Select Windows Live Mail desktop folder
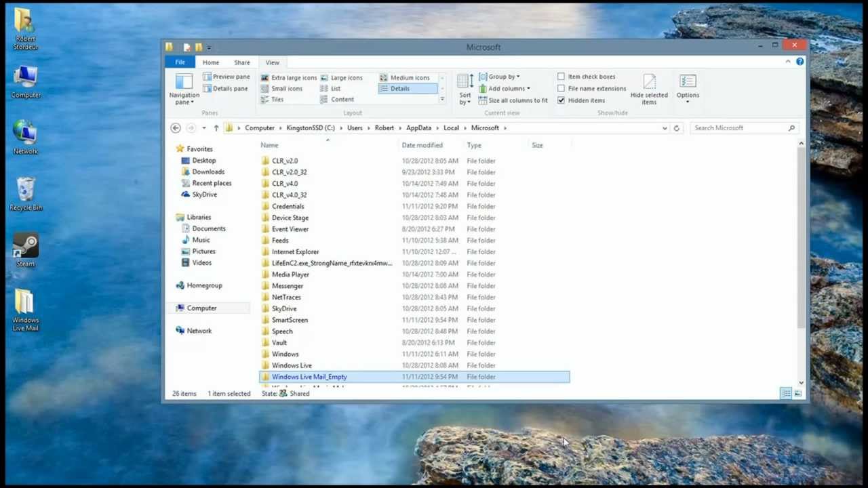 pyautogui.click(x=25, y=310)
